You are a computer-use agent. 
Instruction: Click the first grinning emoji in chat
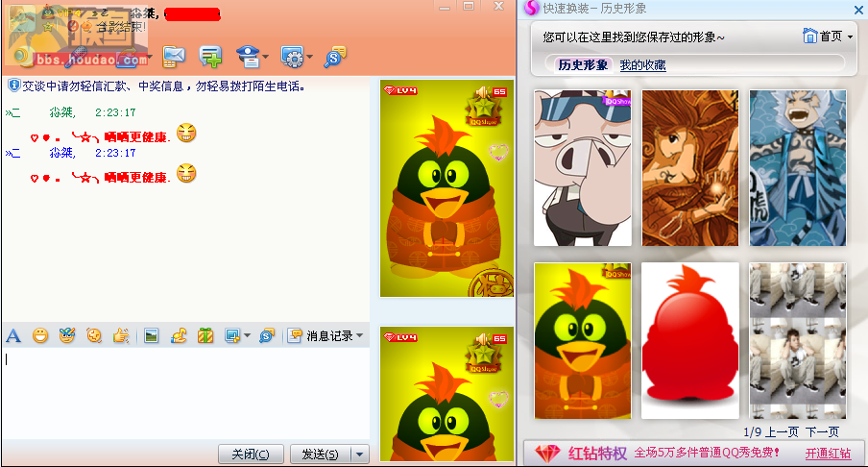click(186, 133)
